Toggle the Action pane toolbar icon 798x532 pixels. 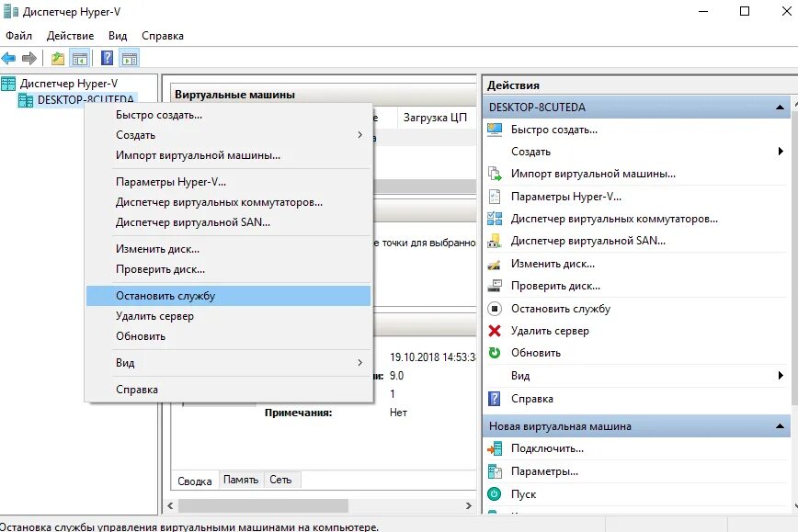pos(130,59)
